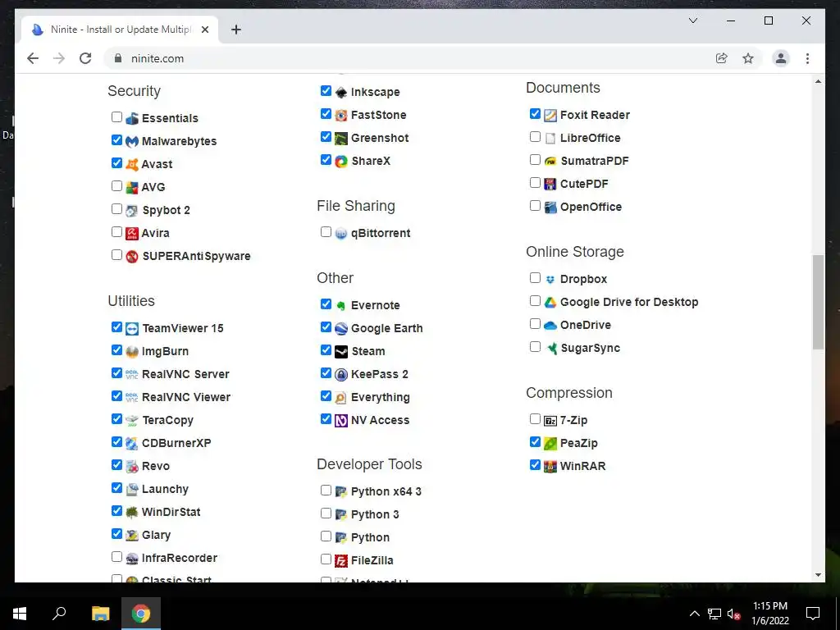Click the Foxit Reader icon
Screen dimensions: 840x630
[550, 115]
